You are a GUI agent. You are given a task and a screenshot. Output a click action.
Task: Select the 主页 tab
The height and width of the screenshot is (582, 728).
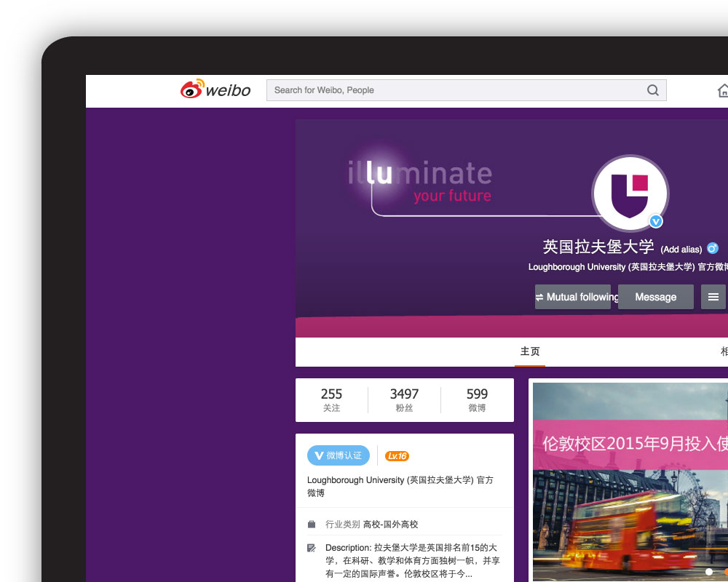(530, 351)
